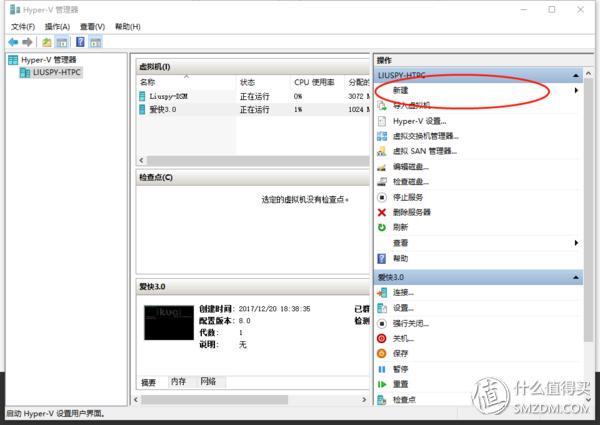
Task: Open the 文件(F) menu
Action: click(23, 26)
